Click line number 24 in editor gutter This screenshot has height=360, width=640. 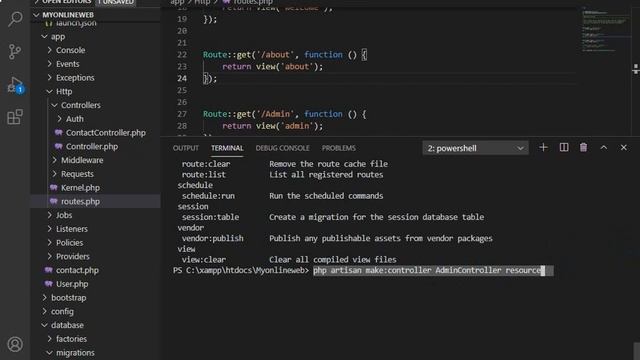(182, 78)
